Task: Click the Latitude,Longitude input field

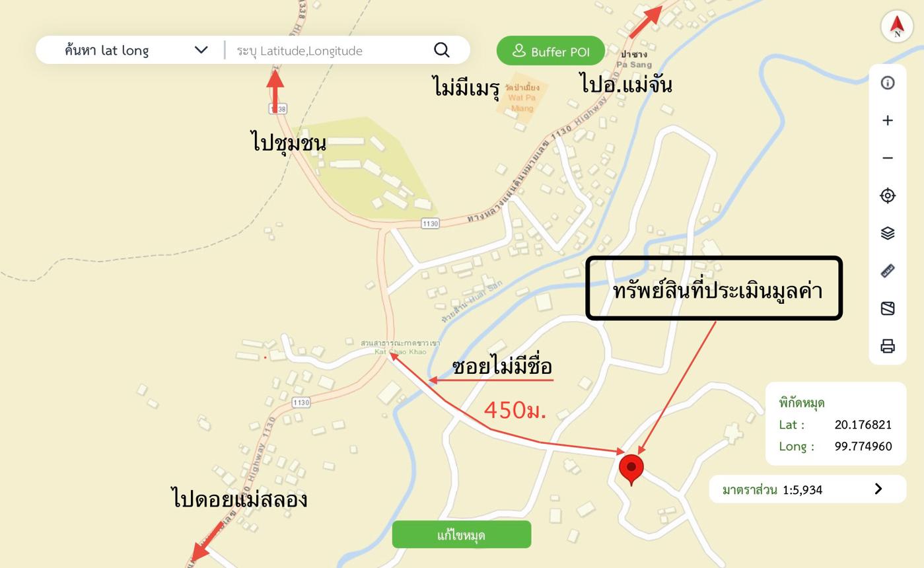Action: click(x=328, y=50)
